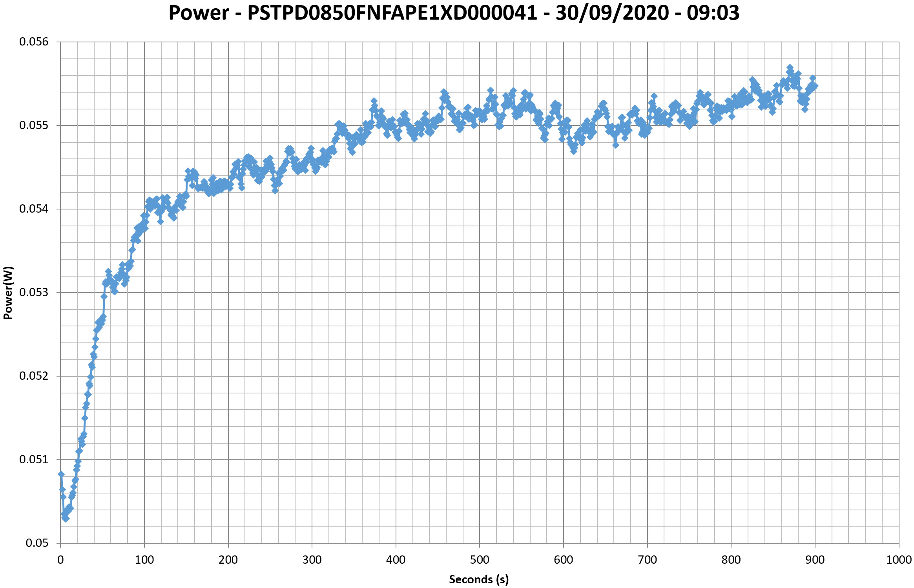
Task: Click the 0.05 y-axis label
Action: click(37, 543)
